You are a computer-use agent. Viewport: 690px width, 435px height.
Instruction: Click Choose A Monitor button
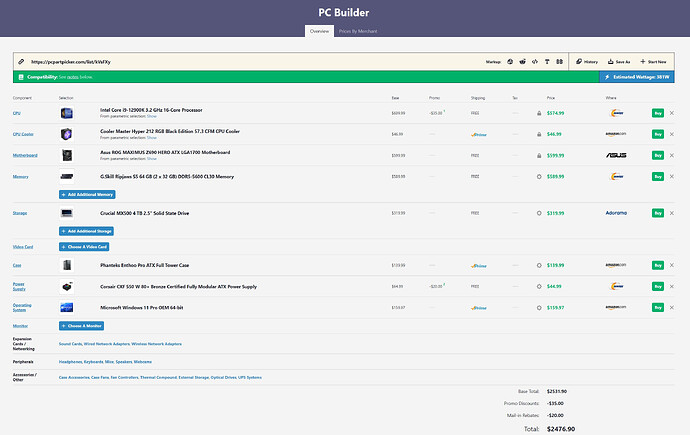81,326
